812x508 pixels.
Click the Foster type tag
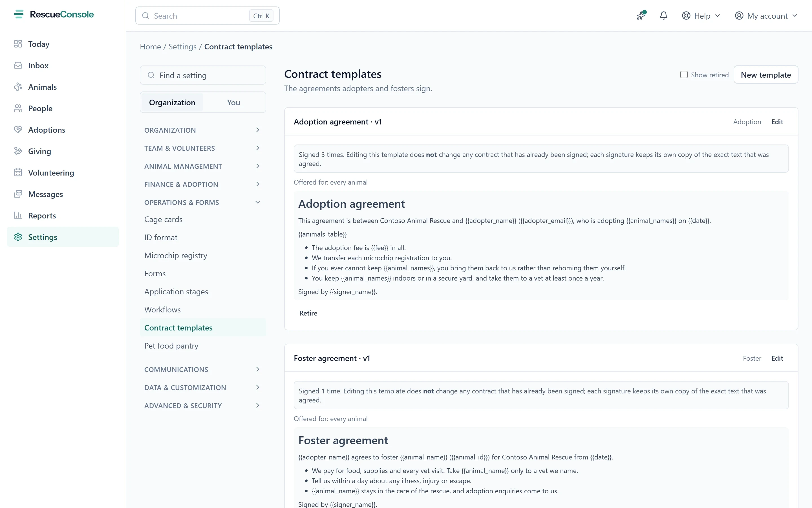[752, 358]
